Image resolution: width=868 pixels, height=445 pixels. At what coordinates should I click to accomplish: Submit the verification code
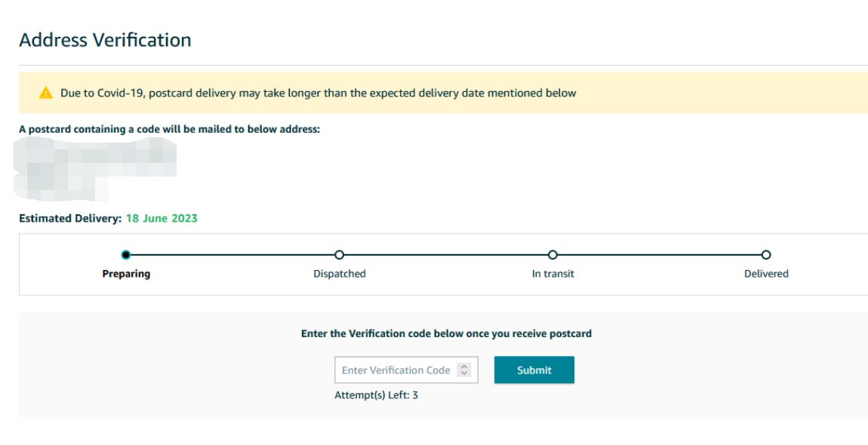pyautogui.click(x=534, y=370)
